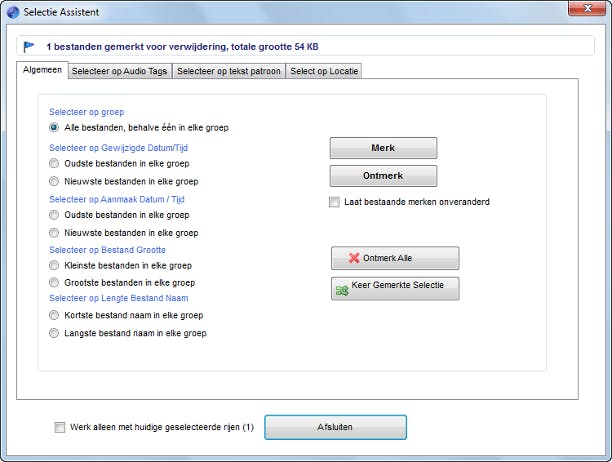Switch to the Selecteer op Audio Tags tab
The width and height of the screenshot is (612, 462).
(120, 71)
